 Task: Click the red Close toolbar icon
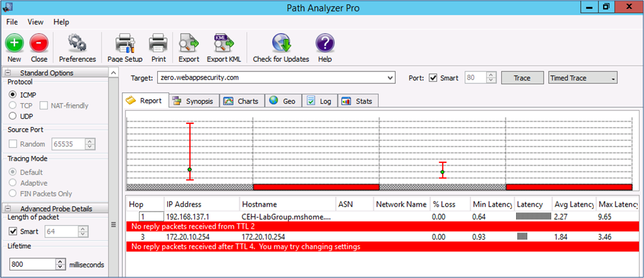(x=39, y=43)
